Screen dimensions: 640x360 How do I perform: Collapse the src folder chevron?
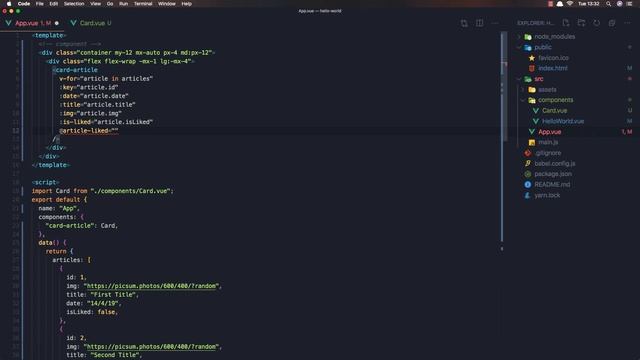(519, 79)
